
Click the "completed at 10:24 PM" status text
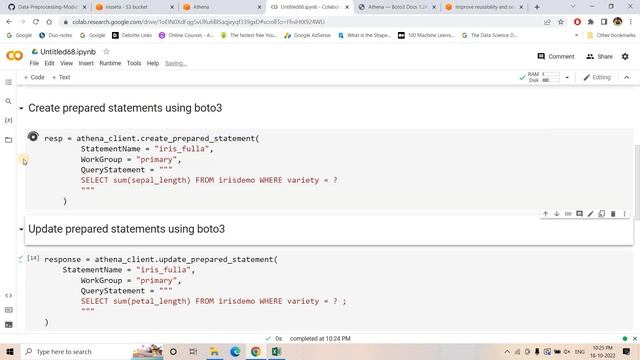tap(320, 338)
